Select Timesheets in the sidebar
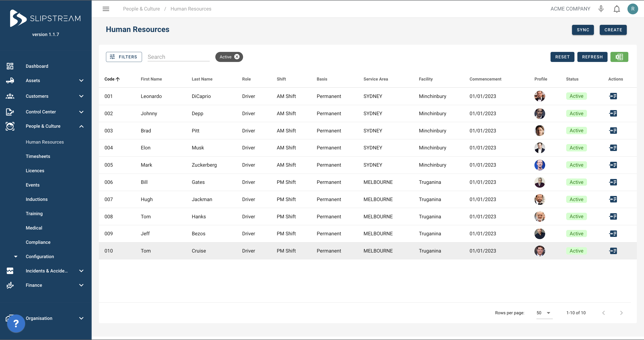Image resolution: width=644 pixels, height=340 pixels. 38,156
